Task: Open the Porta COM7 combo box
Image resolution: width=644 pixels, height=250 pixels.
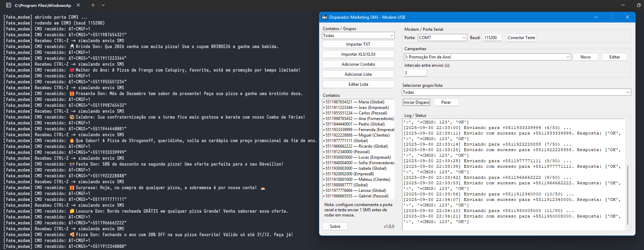Action: pos(464,38)
